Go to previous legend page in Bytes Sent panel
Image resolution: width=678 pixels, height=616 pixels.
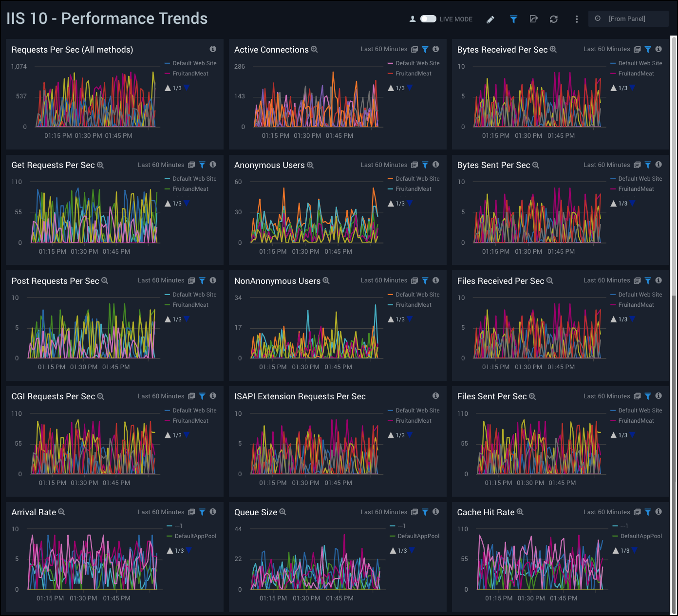tap(614, 204)
